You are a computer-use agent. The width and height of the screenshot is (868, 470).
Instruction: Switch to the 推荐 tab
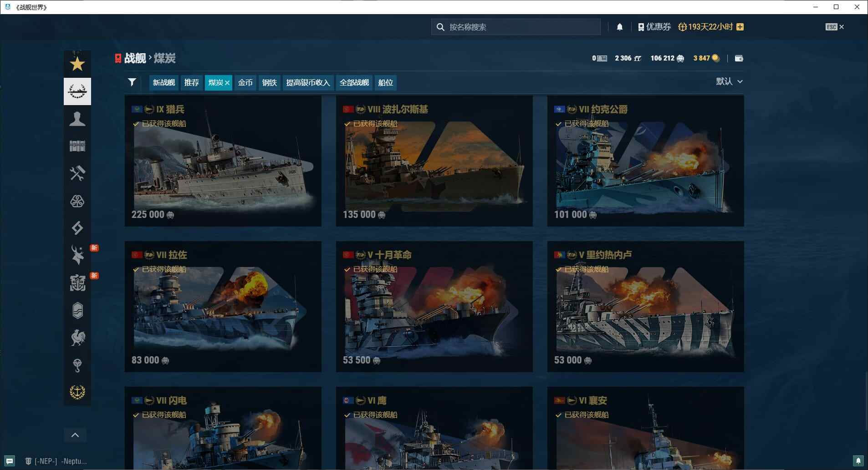click(x=191, y=83)
